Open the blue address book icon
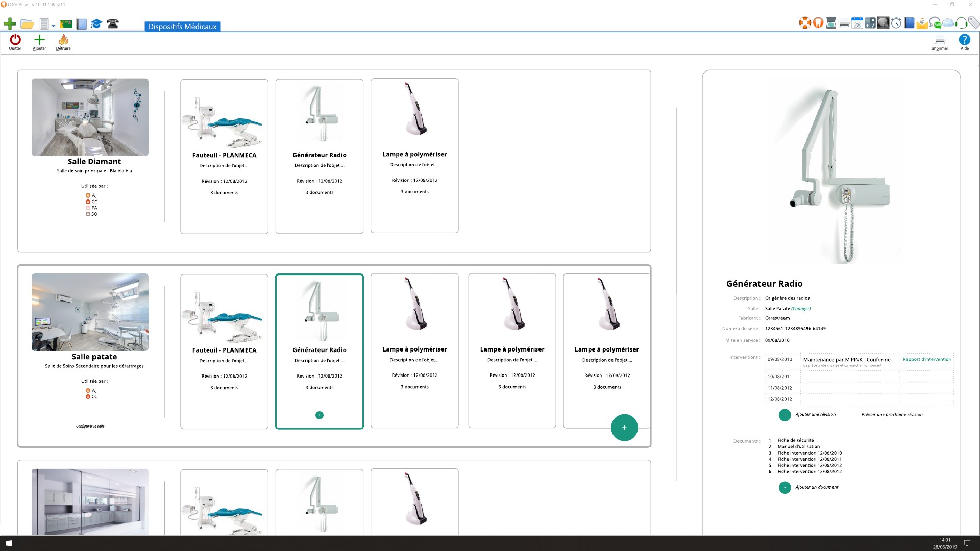This screenshot has height=551, width=980. tap(909, 23)
